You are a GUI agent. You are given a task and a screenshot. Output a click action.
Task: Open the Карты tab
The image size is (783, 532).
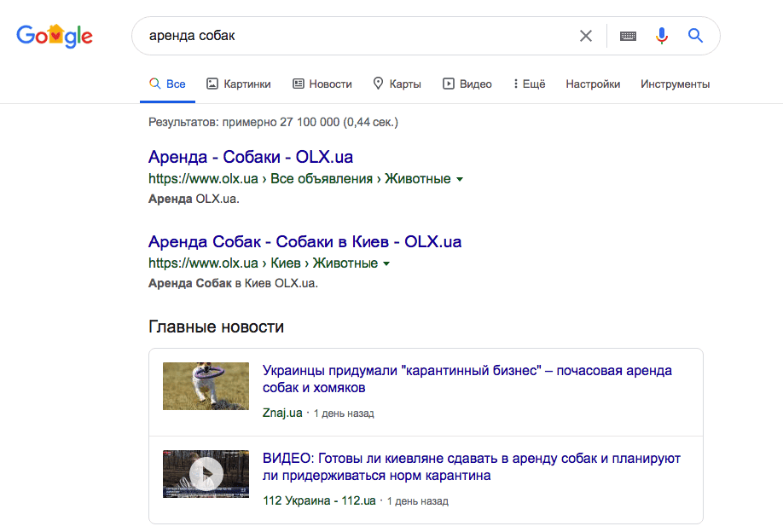(397, 84)
